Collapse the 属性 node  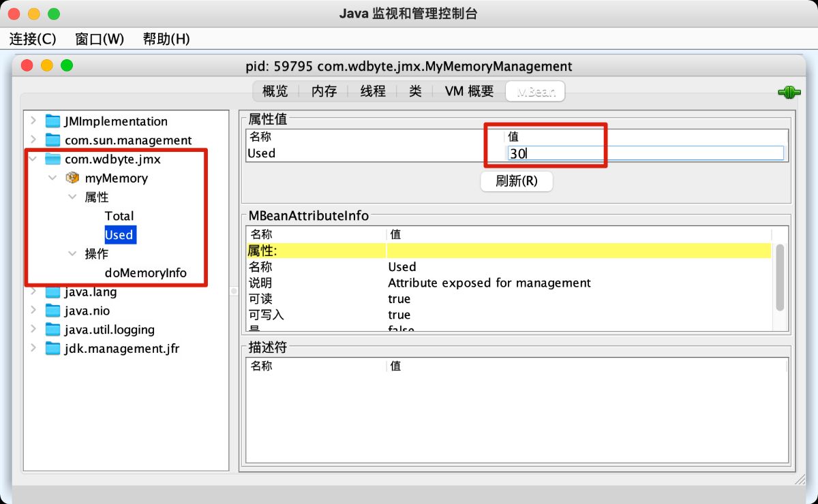click(x=72, y=197)
